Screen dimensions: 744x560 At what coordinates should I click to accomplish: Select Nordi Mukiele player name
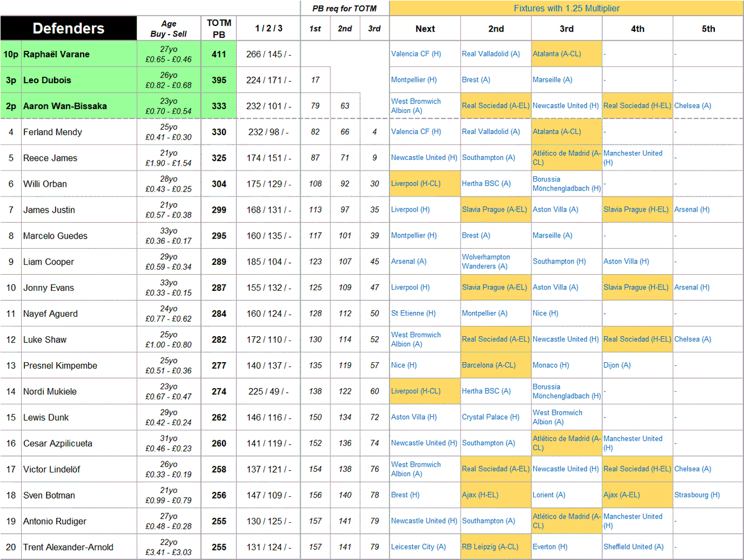tap(50, 392)
